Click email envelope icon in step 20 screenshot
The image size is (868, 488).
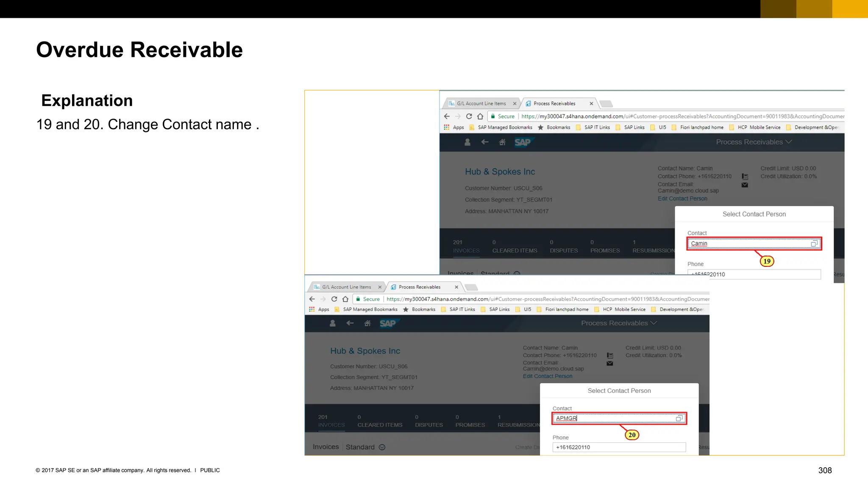610,363
